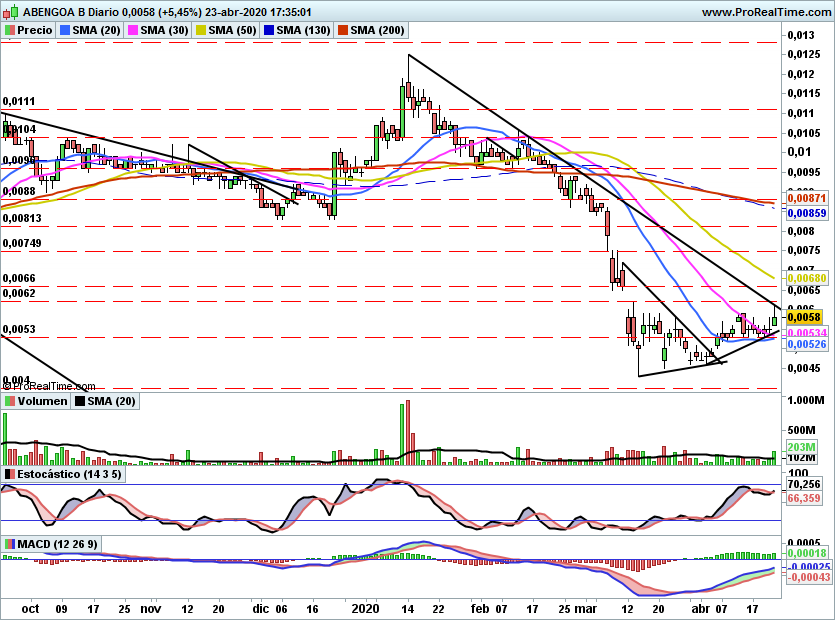Image resolution: width=835 pixels, height=620 pixels.
Task: Click the 0,0066 level label
Action: 19,278
